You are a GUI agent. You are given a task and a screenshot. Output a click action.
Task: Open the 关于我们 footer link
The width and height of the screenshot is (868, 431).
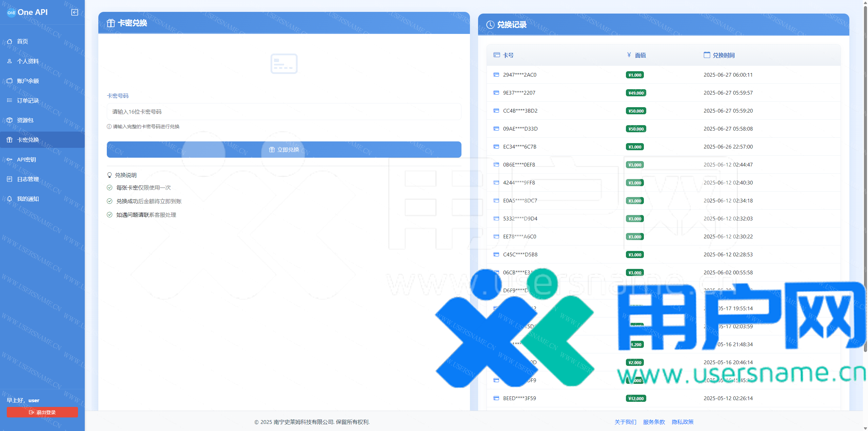tap(625, 422)
